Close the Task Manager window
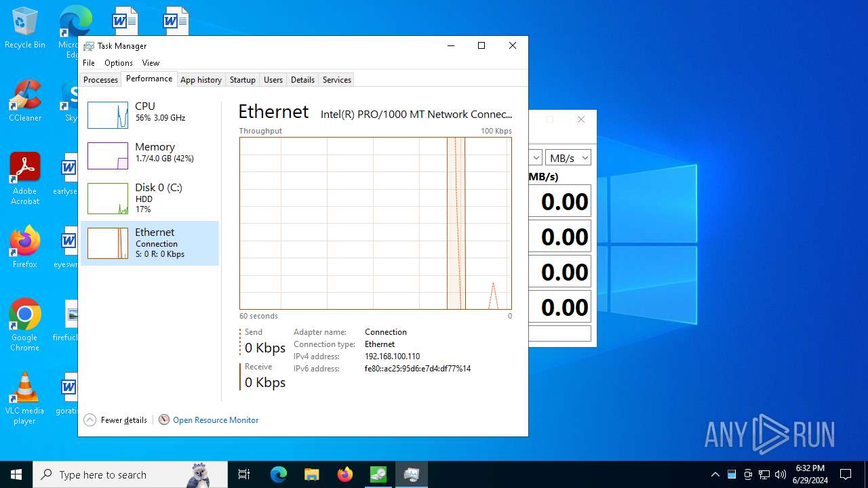The image size is (868, 488). click(513, 45)
